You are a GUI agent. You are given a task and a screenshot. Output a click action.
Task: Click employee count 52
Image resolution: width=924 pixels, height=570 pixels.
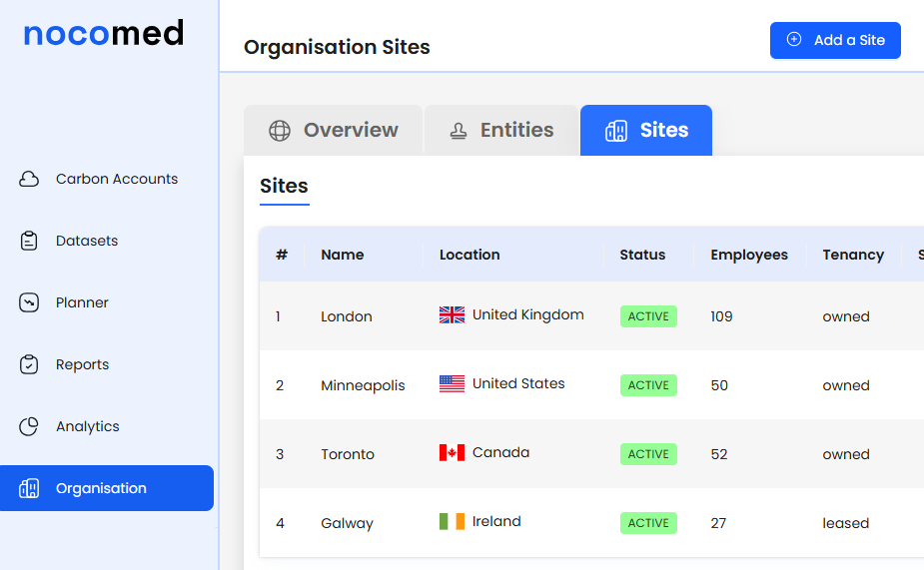pos(719,454)
